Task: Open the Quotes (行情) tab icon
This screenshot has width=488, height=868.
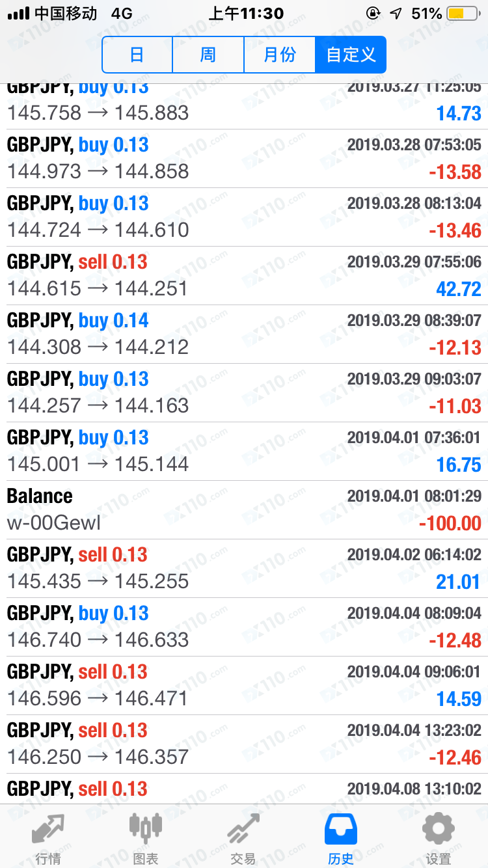Action: (48, 829)
